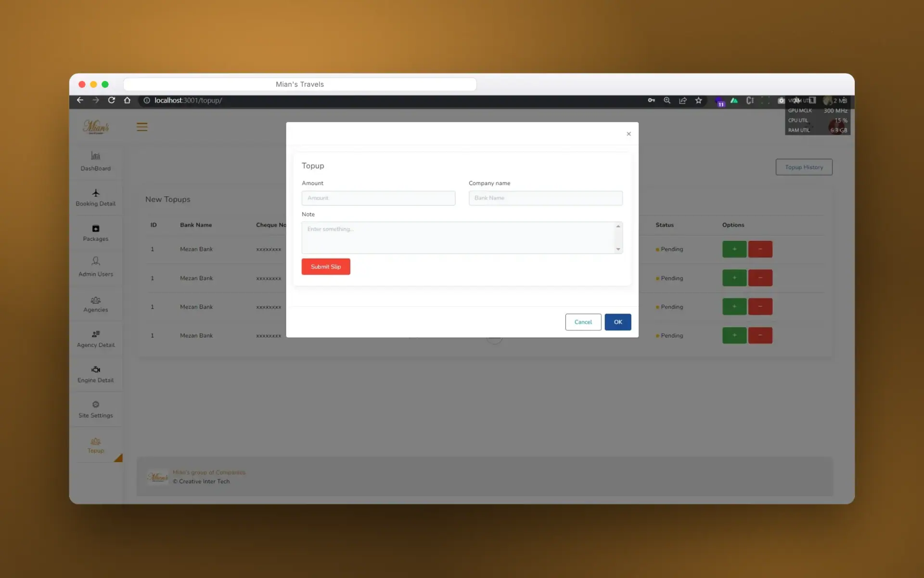Click the Note scrollbar down arrow
This screenshot has height=578, width=924.
(618, 249)
